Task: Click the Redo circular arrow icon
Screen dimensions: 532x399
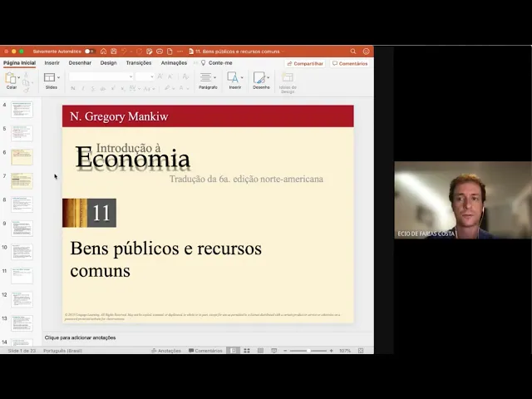Action: 139,52
